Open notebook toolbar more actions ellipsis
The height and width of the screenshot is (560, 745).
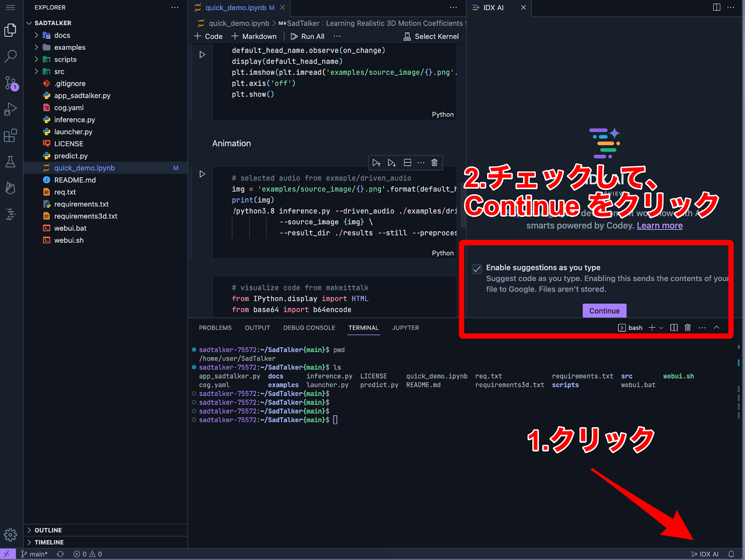pyautogui.click(x=337, y=36)
